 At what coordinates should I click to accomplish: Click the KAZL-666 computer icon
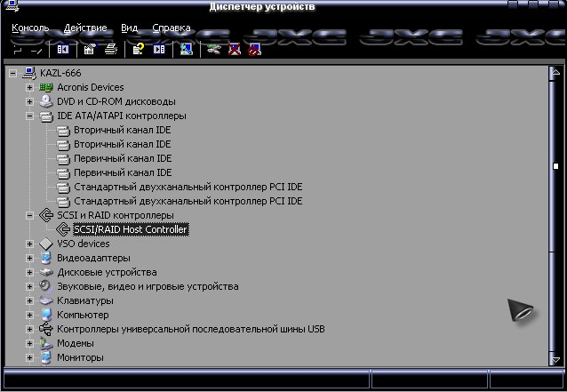pyautogui.click(x=29, y=73)
